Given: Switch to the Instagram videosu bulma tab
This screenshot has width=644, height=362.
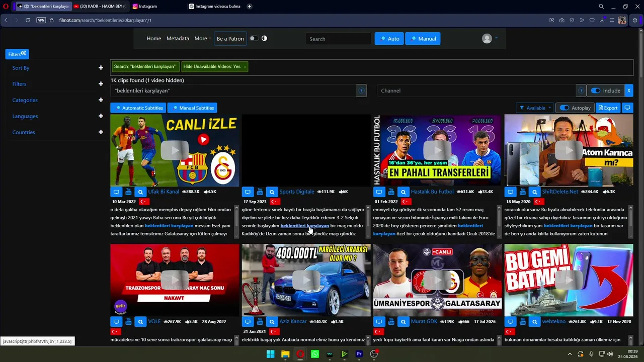Looking at the screenshot, I should [x=215, y=7].
